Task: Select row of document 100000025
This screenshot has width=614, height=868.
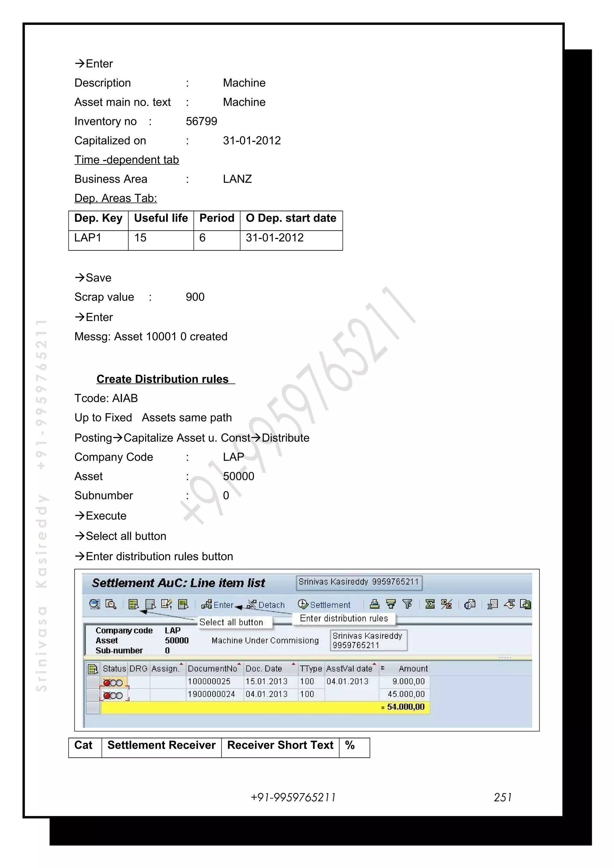Action: point(93,682)
